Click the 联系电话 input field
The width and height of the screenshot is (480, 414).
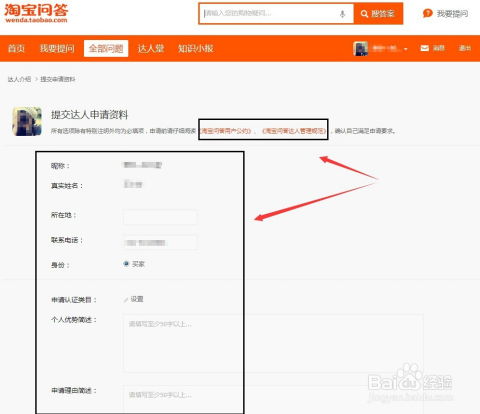[160, 242]
